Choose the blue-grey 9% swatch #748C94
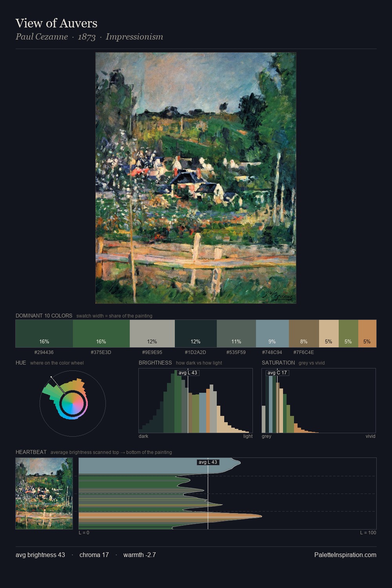Image resolution: width=392 pixels, height=588 pixels. tap(272, 334)
